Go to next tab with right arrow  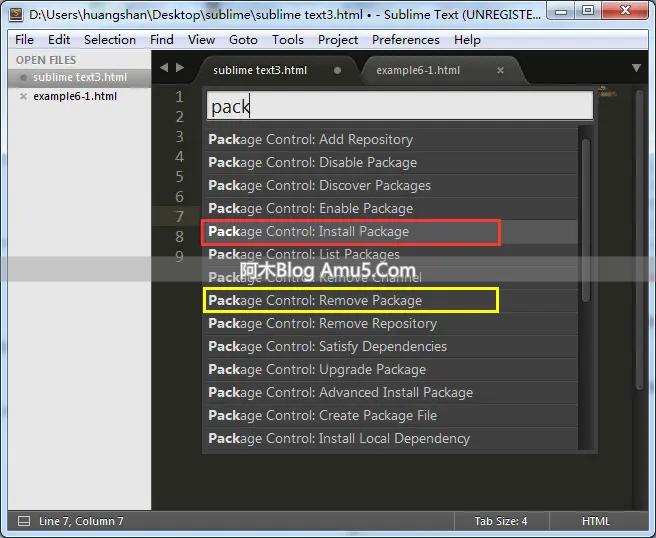[x=180, y=67]
